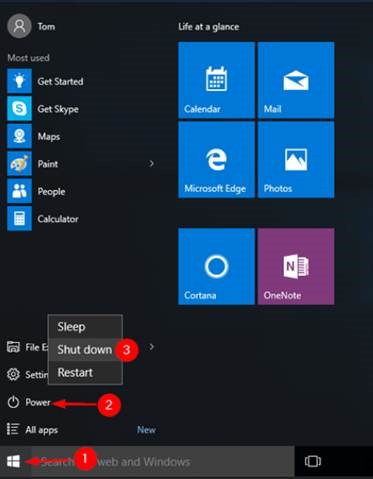
Task: Click the File Explorer folder icon
Action: click(13, 347)
